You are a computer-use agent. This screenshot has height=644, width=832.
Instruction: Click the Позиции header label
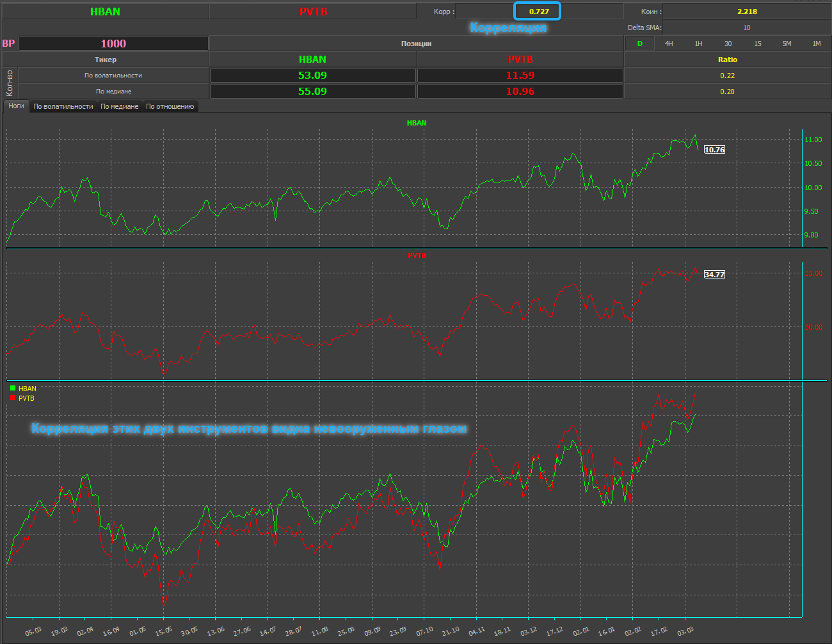point(417,44)
